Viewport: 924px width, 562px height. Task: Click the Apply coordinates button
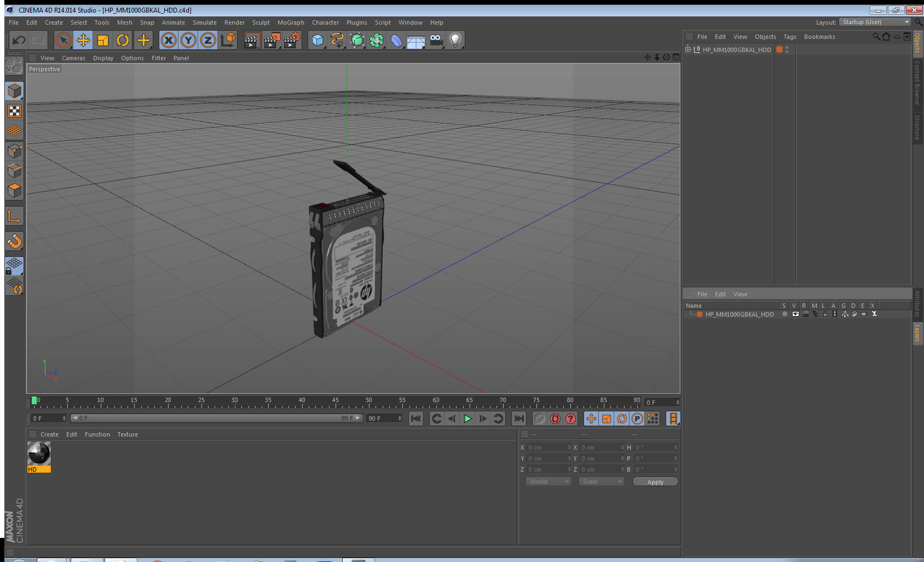(x=655, y=482)
